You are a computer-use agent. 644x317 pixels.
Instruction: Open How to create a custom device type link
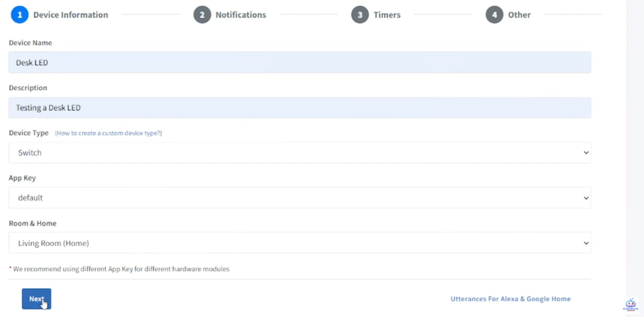[108, 133]
